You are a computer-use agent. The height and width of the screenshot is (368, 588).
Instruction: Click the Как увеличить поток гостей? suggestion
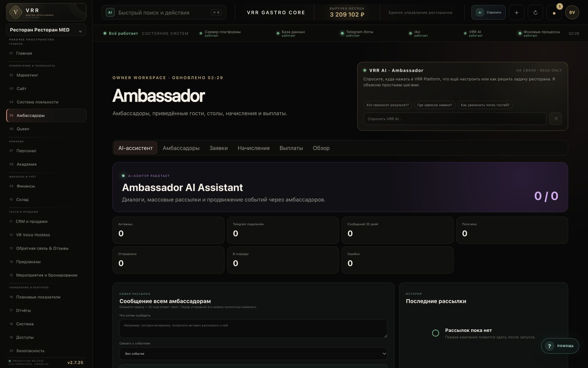tap(485, 105)
